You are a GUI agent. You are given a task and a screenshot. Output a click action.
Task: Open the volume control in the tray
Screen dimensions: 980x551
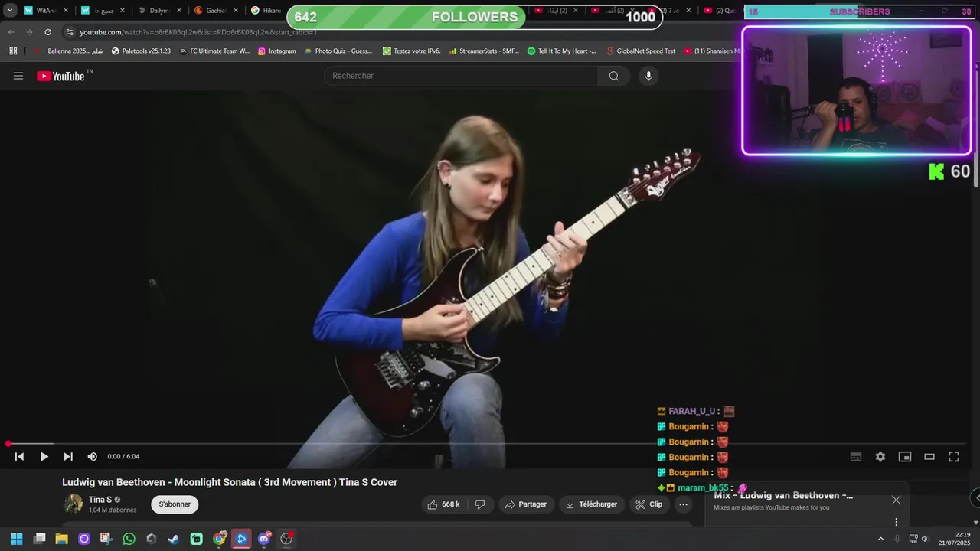coord(925,539)
